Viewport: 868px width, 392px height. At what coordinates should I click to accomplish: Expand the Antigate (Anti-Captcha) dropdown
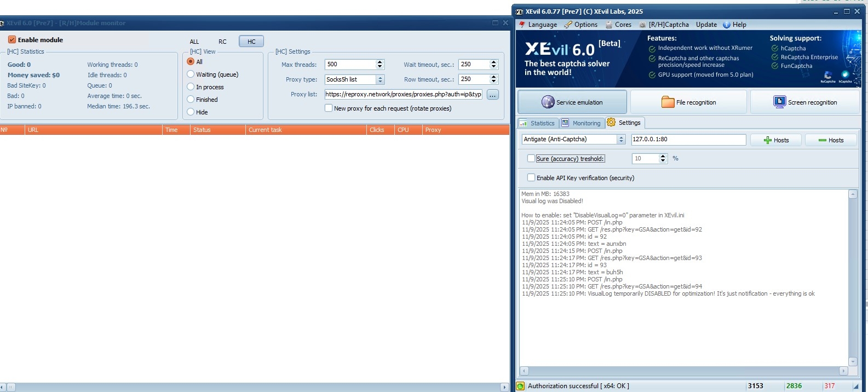[621, 140]
